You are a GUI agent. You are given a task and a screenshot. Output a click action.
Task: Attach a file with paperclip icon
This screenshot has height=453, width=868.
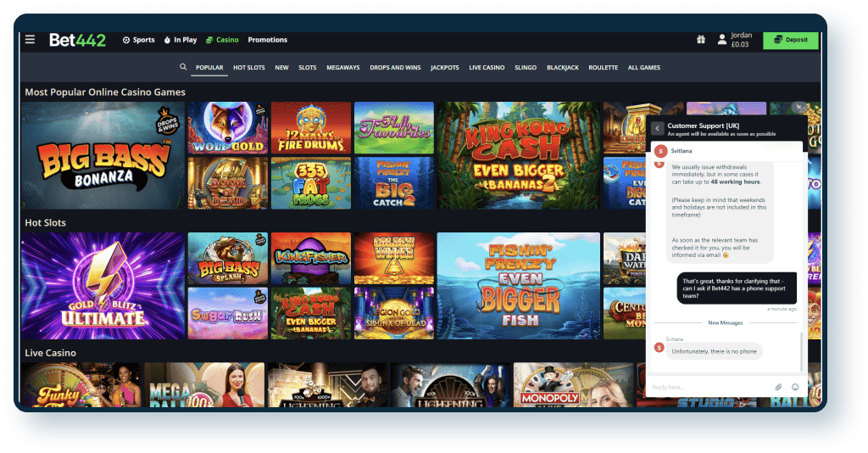778,387
